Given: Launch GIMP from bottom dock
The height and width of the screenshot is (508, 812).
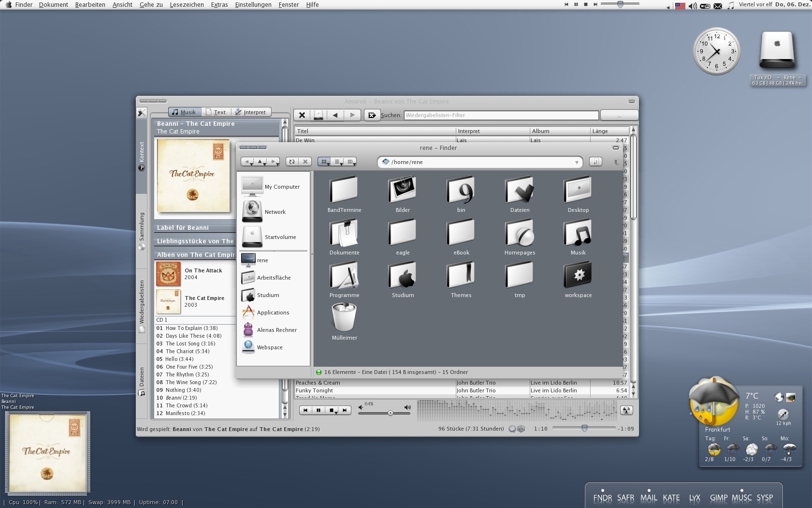Looking at the screenshot, I should tap(718, 498).
